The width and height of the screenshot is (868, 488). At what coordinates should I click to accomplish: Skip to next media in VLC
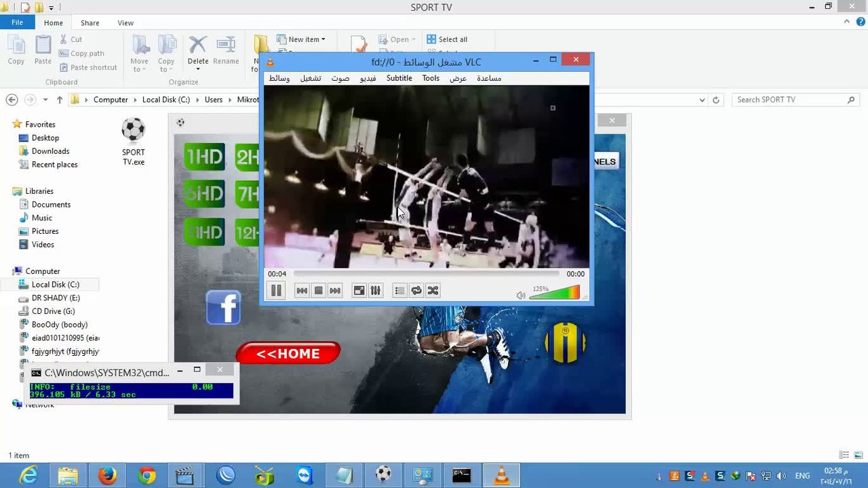pos(335,291)
